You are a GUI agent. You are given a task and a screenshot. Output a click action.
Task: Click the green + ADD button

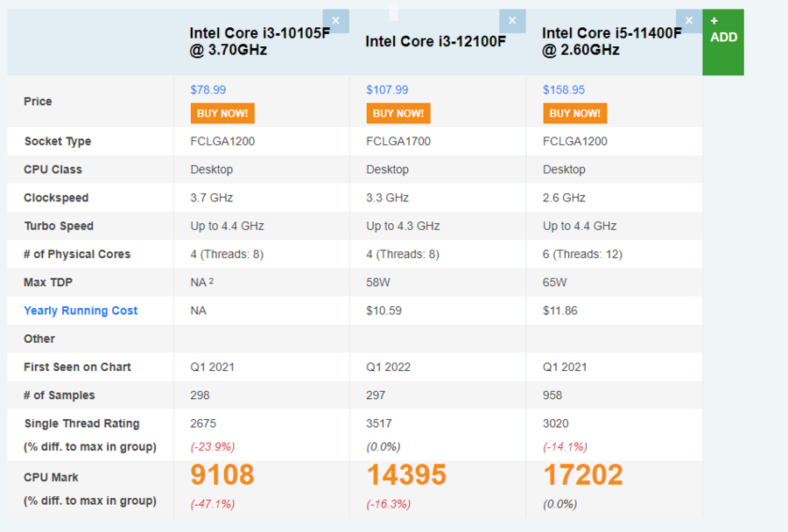[723, 42]
